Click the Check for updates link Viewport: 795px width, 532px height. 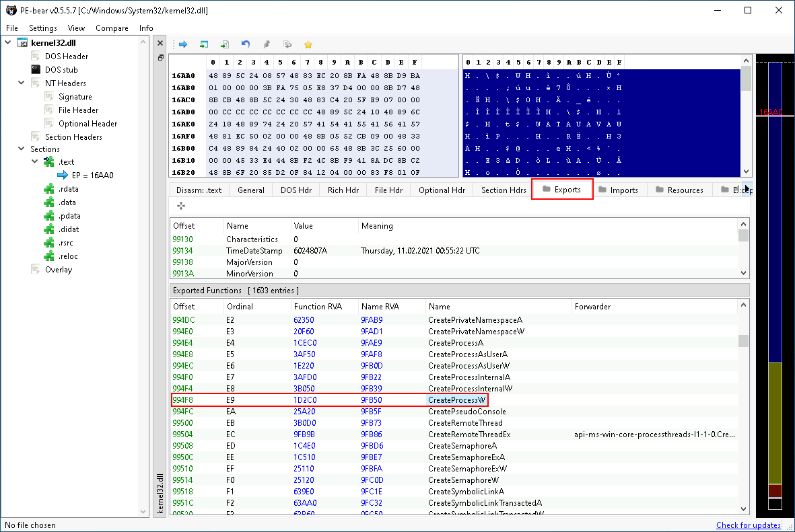point(748,525)
